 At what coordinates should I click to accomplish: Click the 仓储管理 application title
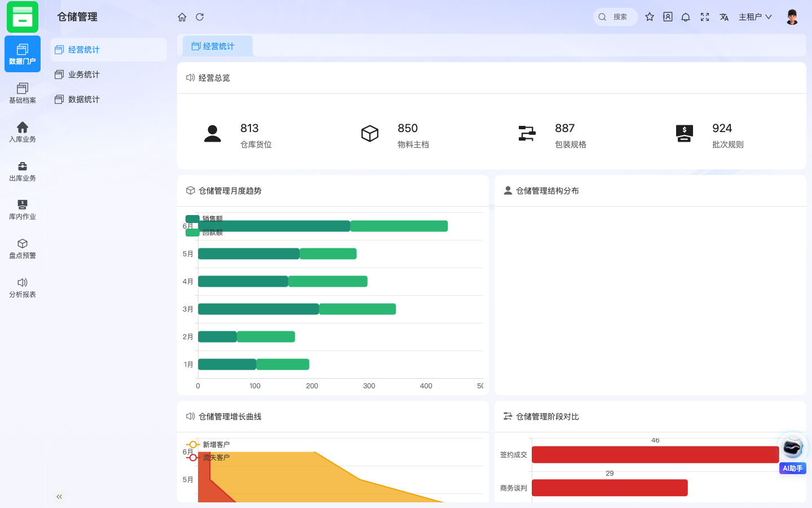tap(77, 17)
